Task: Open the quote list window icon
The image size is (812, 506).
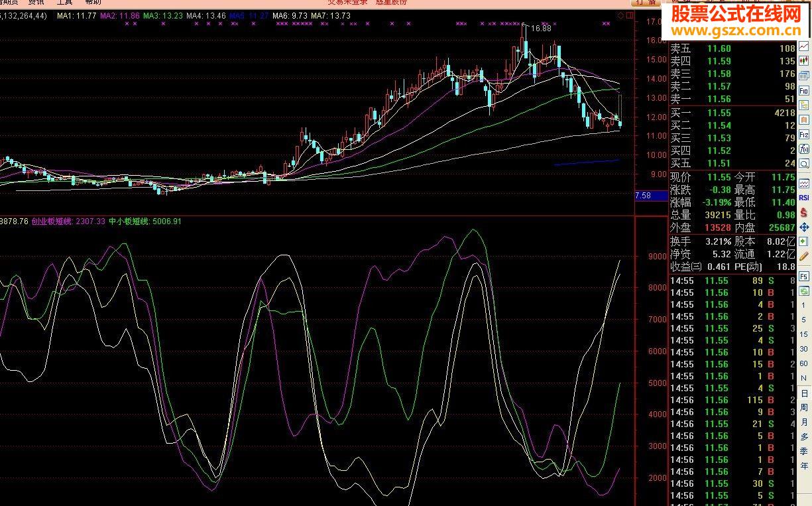Action: pyautogui.click(x=804, y=74)
